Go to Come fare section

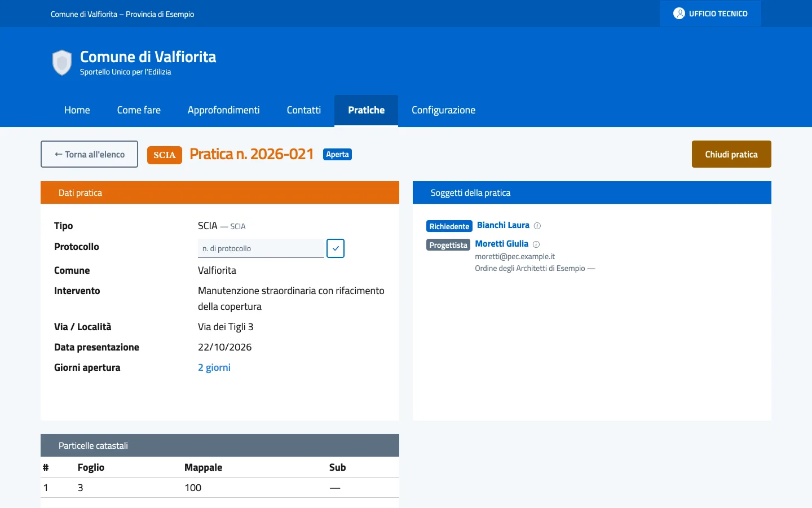(x=139, y=110)
